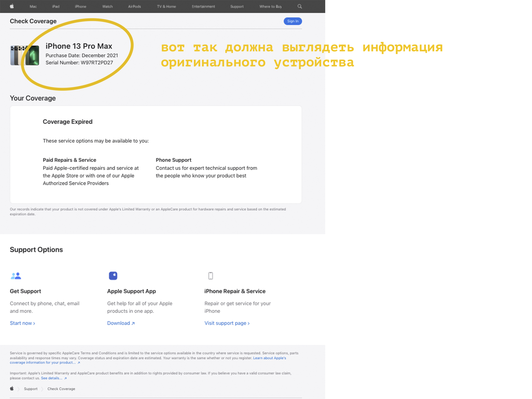Image resolution: width=532 pixels, height=399 pixels.
Task: Click the Get Support people icon
Action: click(x=16, y=276)
